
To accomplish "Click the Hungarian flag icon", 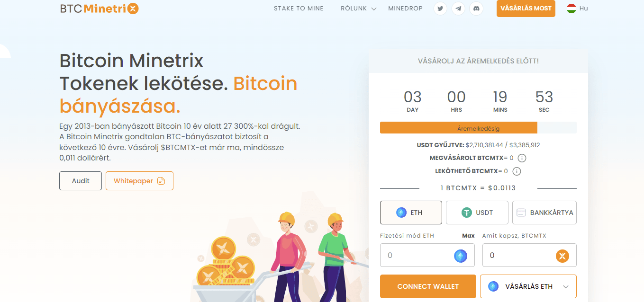I will click(571, 9).
